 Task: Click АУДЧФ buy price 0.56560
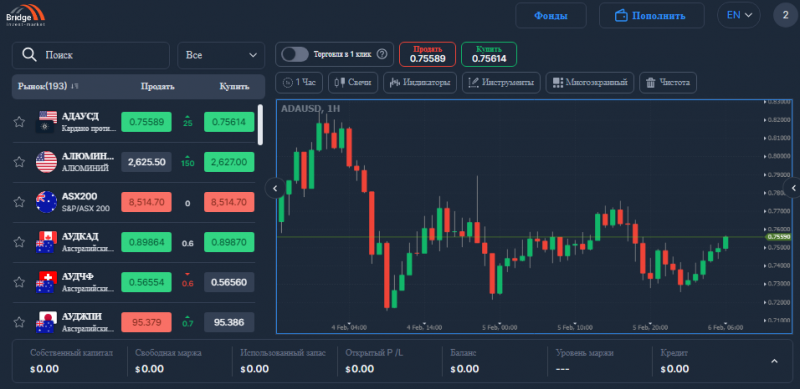tap(229, 282)
